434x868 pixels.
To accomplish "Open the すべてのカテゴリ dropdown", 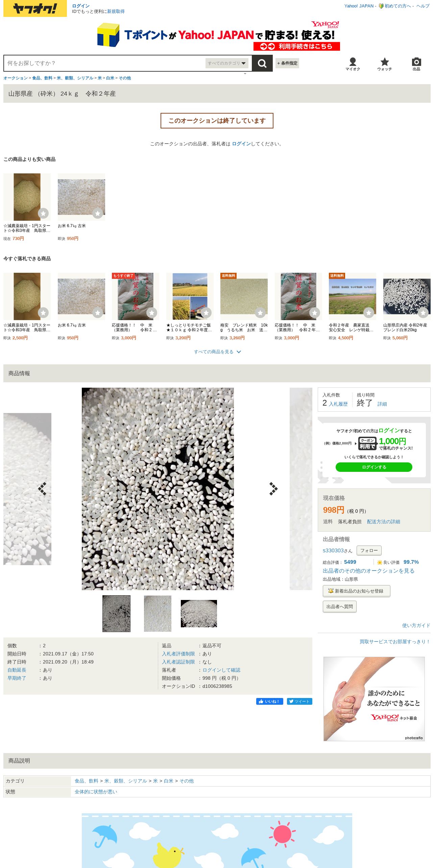I will (x=227, y=63).
